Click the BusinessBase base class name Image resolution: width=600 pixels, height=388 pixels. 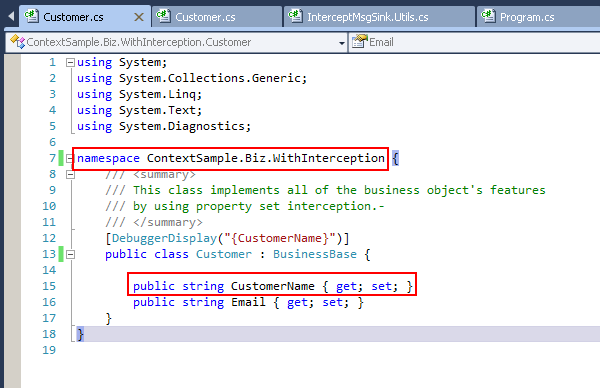click(315, 254)
